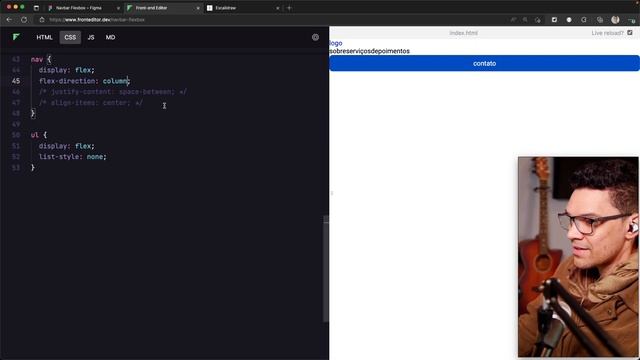Open the browser tab overview icon
The height and width of the screenshot is (360, 640).
pyautogui.click(x=36, y=8)
